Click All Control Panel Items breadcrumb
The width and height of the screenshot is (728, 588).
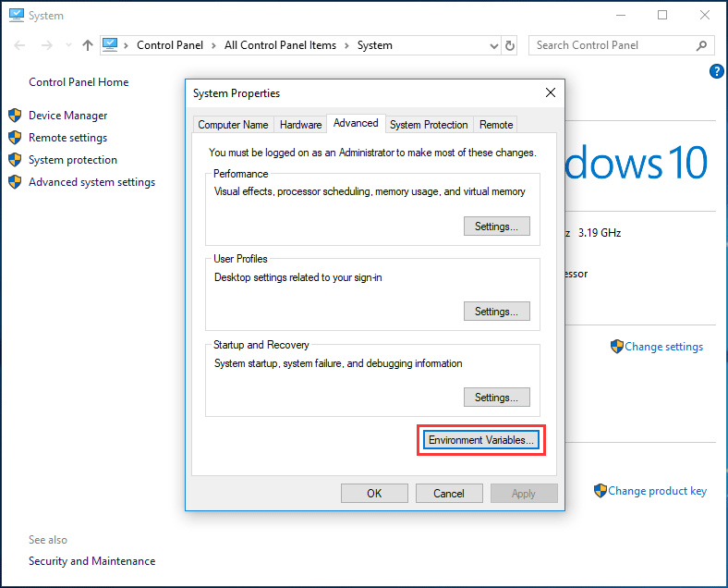click(x=280, y=45)
